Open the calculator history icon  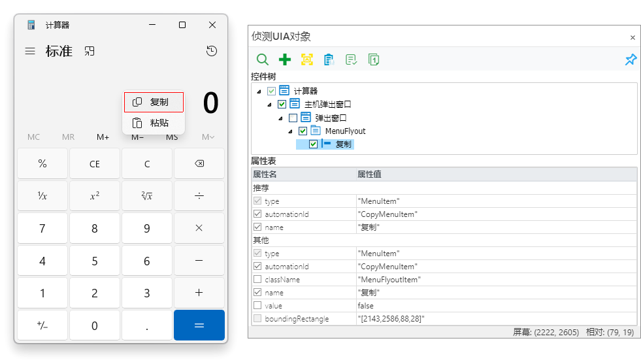(212, 51)
